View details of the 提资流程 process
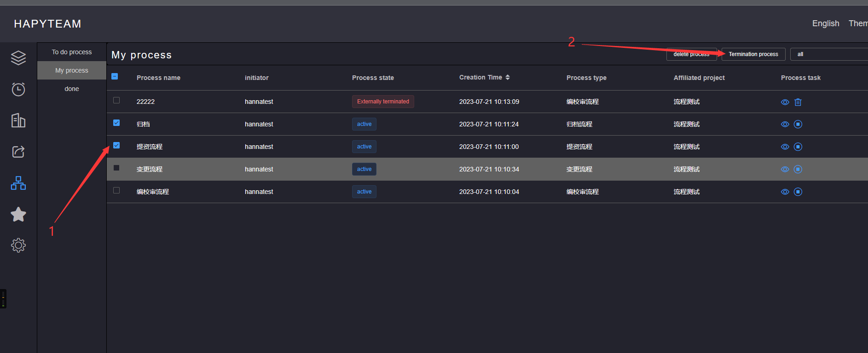The image size is (868, 353). coord(785,147)
